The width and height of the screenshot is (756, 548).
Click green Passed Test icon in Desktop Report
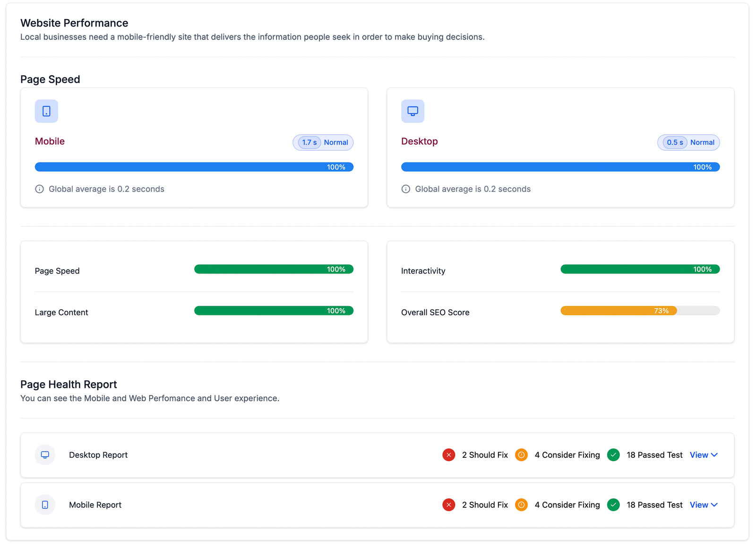point(613,455)
